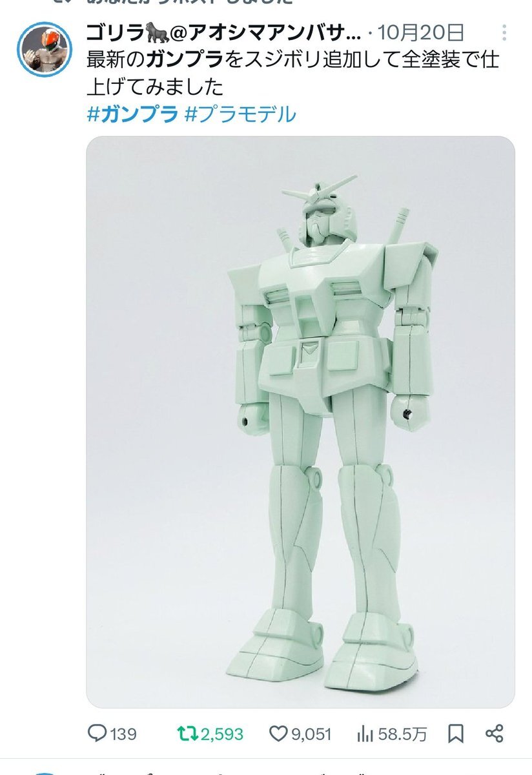Open the post text starting 最新のガンプラ
The image size is (532, 775).
pyautogui.click(x=292, y=74)
